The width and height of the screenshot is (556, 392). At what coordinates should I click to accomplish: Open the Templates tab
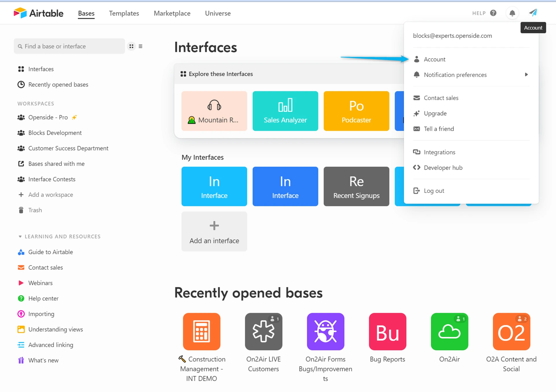pyautogui.click(x=124, y=13)
